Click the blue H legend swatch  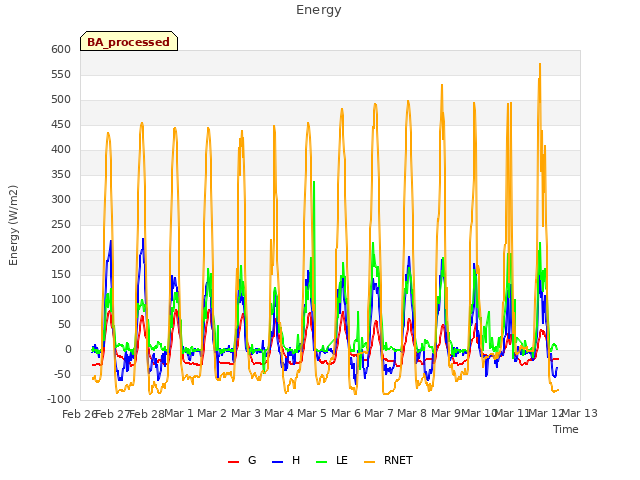(x=277, y=462)
